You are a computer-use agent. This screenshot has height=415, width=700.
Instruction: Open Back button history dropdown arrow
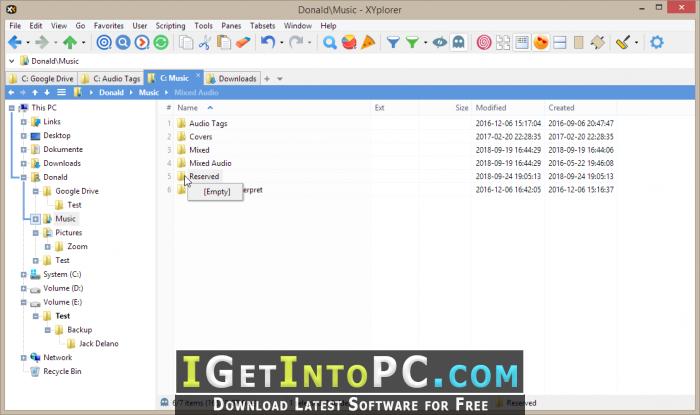pos(28,43)
